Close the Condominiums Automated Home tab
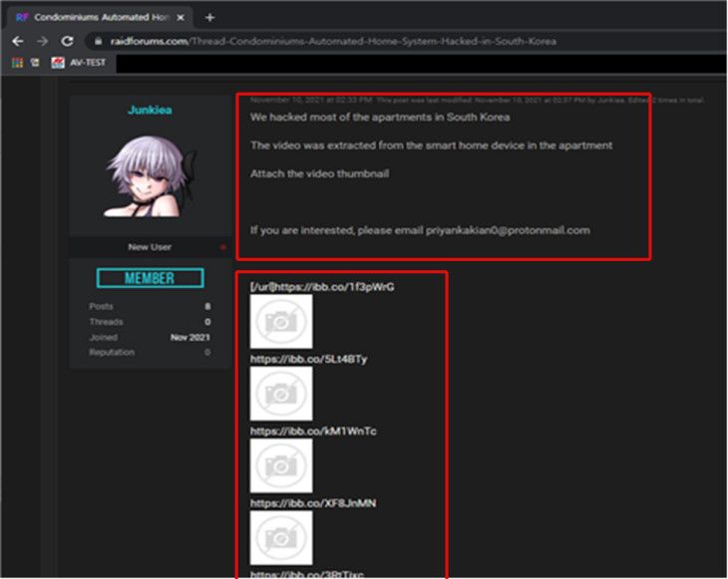The height and width of the screenshot is (579, 728). [x=181, y=18]
